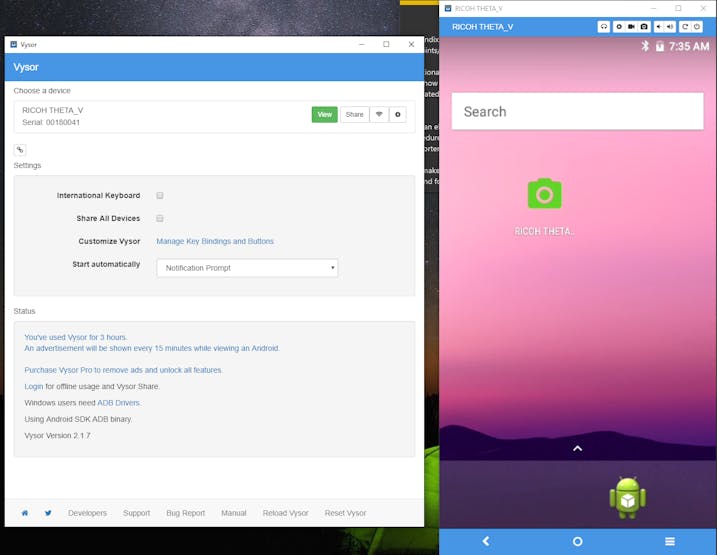Click the Search field on Android home screen
This screenshot has width=717, height=555.
[x=577, y=112]
